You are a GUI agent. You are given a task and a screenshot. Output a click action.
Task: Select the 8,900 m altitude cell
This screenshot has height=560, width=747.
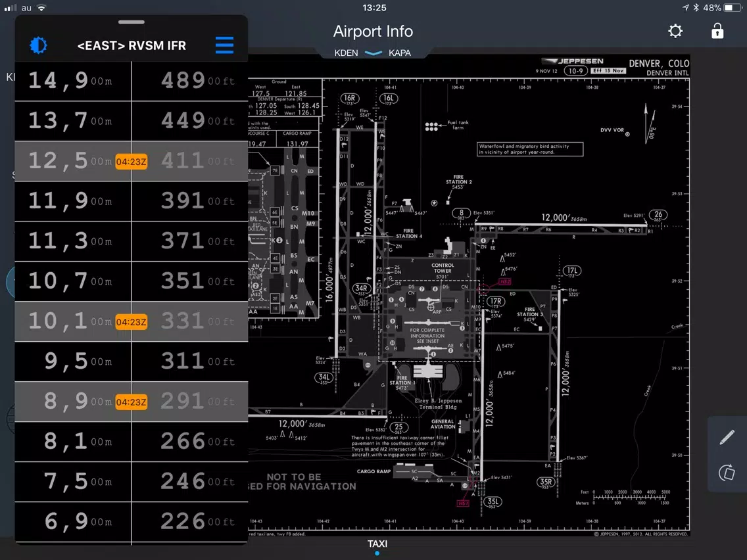point(73,402)
